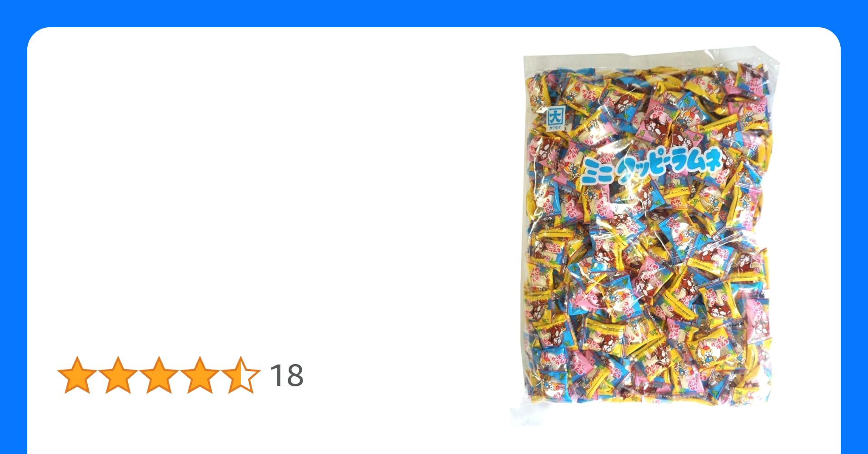Viewport: 868px width, 454px height.
Task: Click the fourth filled rating star
Action: point(200,375)
